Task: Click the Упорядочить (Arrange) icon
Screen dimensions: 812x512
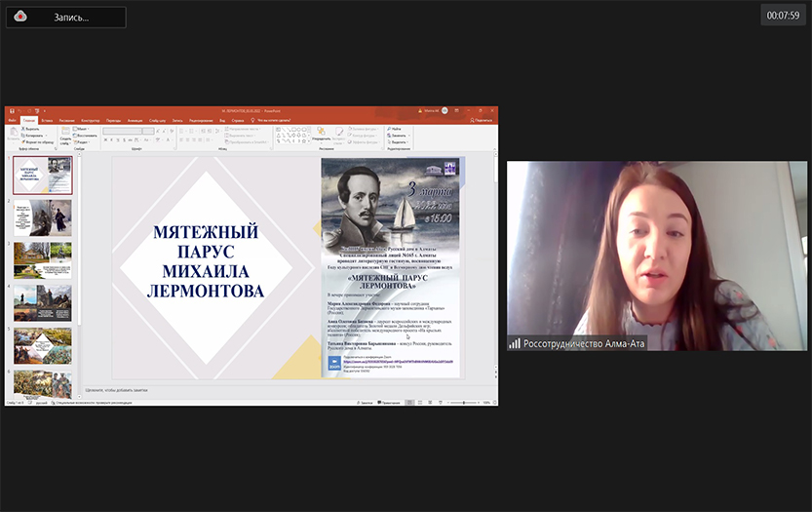Action: tap(324, 136)
